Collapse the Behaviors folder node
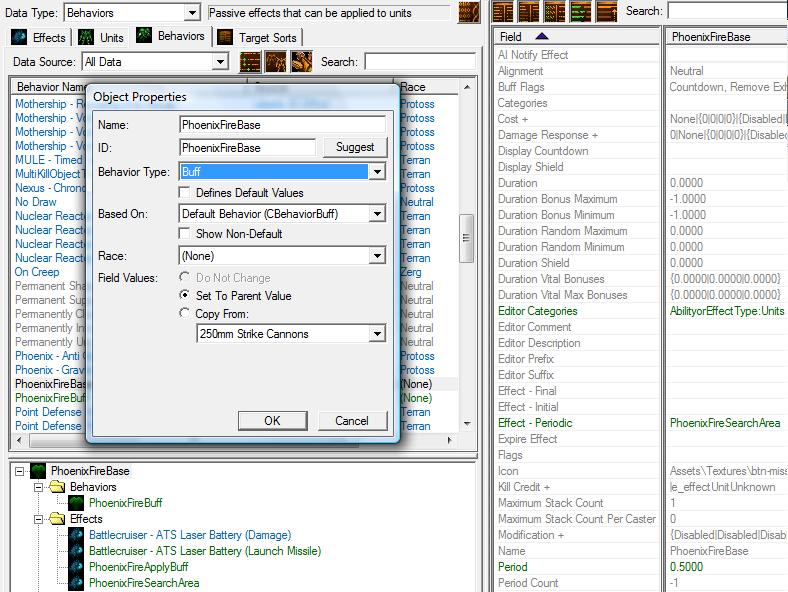The height and width of the screenshot is (592, 788). tap(39, 487)
